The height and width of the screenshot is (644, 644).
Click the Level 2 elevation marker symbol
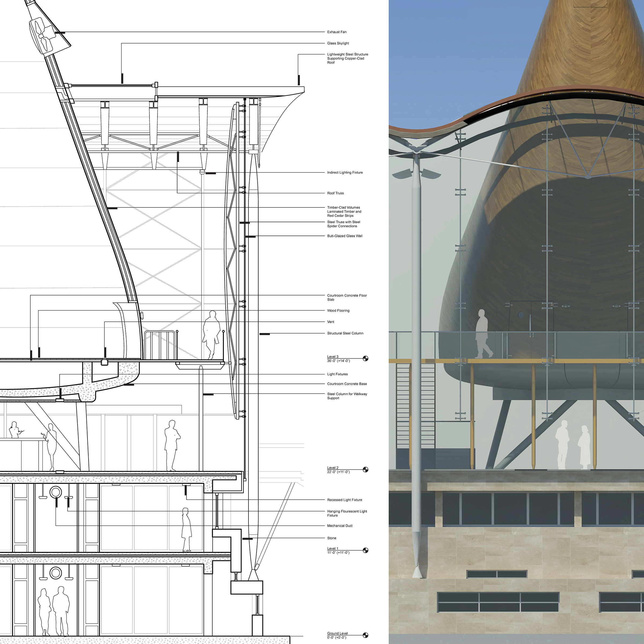point(365,470)
